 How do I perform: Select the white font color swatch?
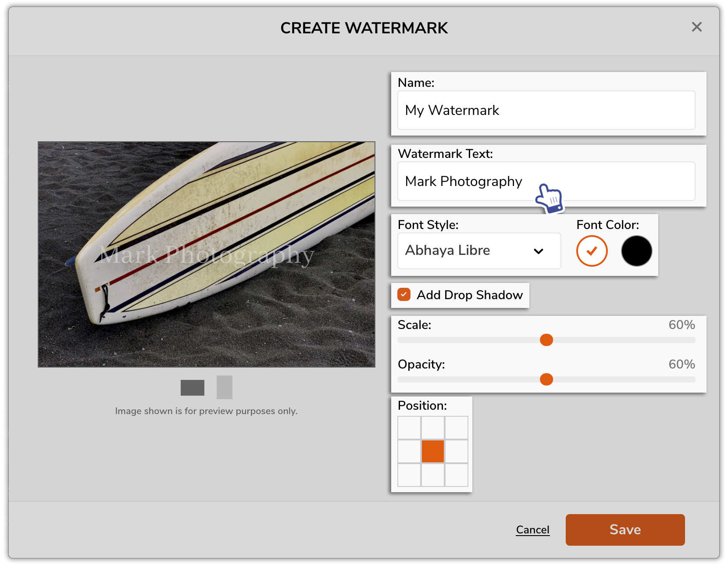[591, 250]
